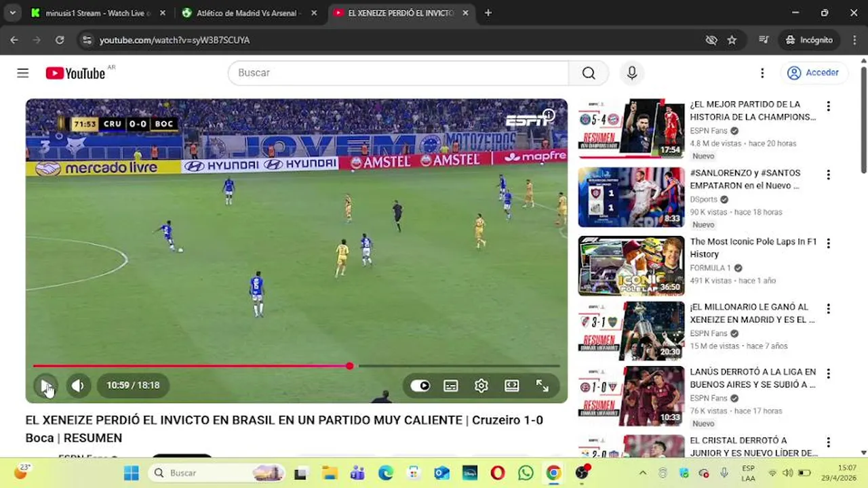The image size is (868, 488).
Task: Click the Incógnito profile button
Action: (x=809, y=40)
